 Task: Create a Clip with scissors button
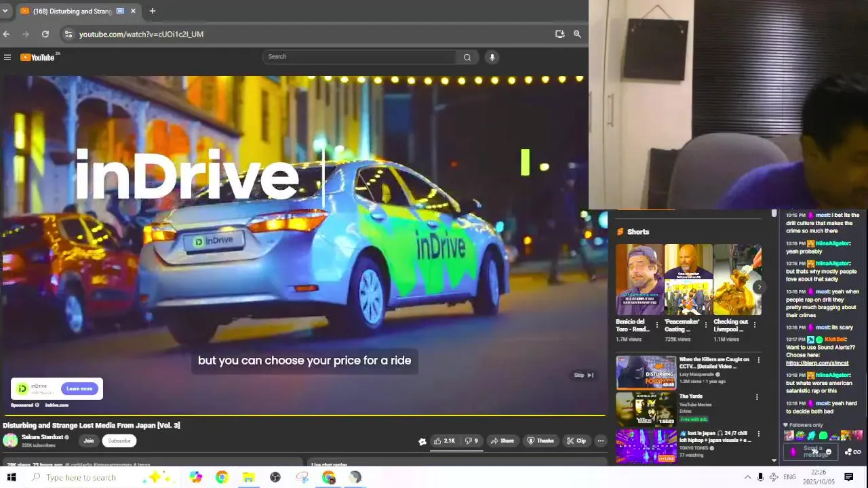tap(576, 441)
